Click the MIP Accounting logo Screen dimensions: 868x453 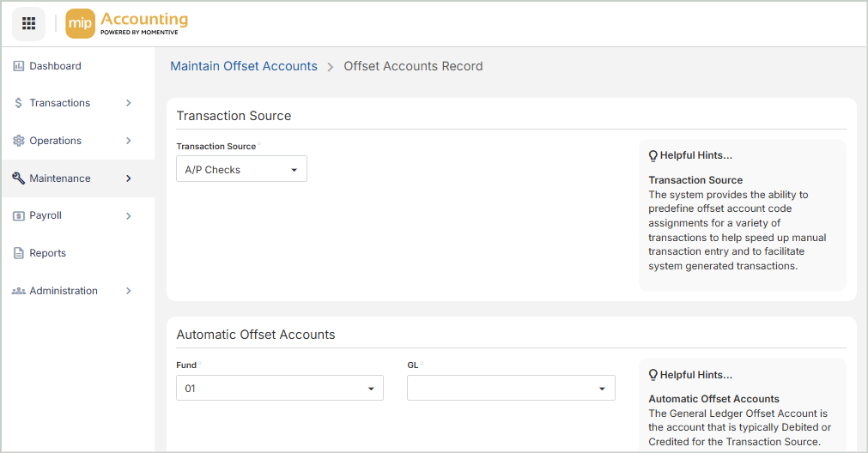tap(127, 23)
